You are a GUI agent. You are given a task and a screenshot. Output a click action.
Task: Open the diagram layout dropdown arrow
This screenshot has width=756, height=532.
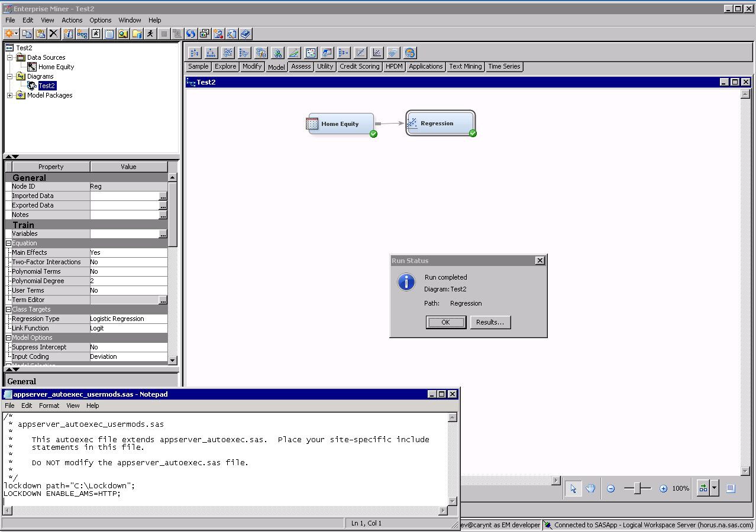pos(715,488)
